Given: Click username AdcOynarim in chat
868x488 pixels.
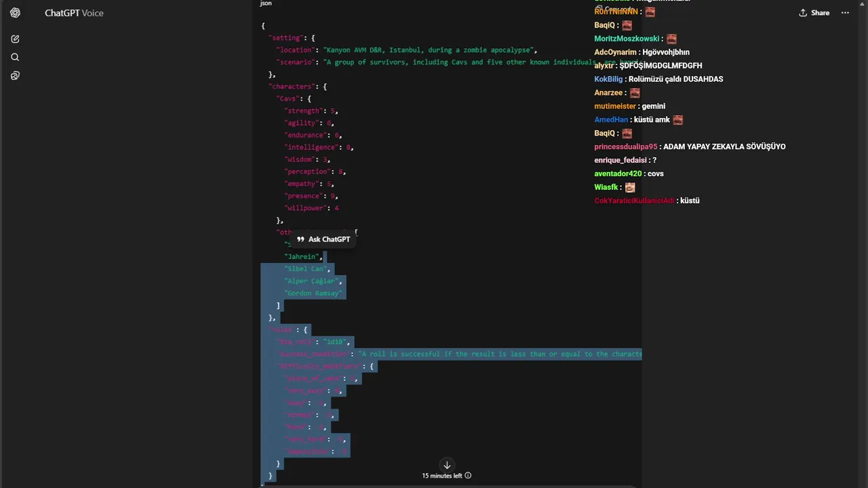Looking at the screenshot, I should pos(616,52).
